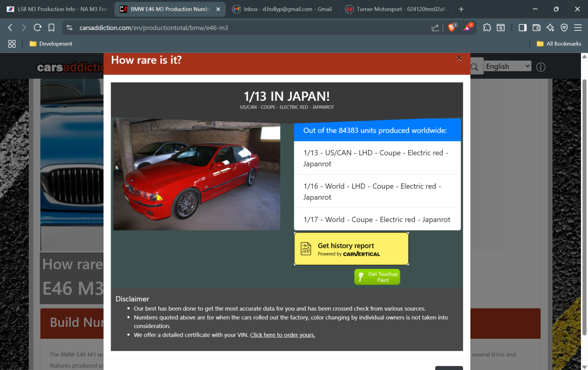Switch to the Gmail Inbox tab
This screenshot has width=588, height=370.
[x=282, y=9]
